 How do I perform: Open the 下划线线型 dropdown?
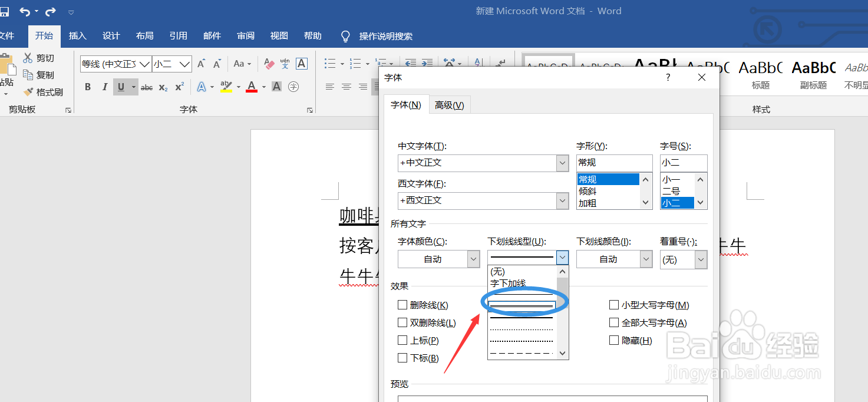pos(562,258)
